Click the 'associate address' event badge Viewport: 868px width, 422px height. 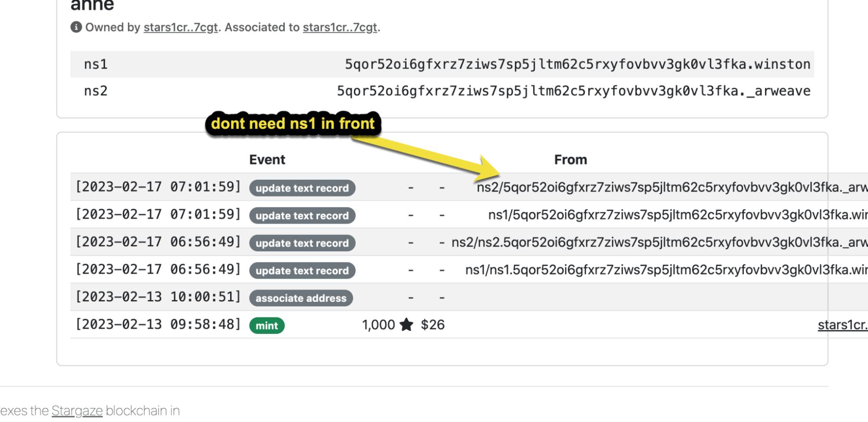[x=301, y=298]
